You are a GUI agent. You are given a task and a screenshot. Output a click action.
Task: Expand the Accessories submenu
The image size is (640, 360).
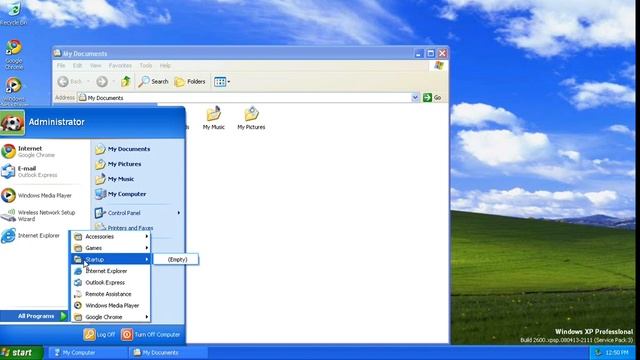click(111, 237)
